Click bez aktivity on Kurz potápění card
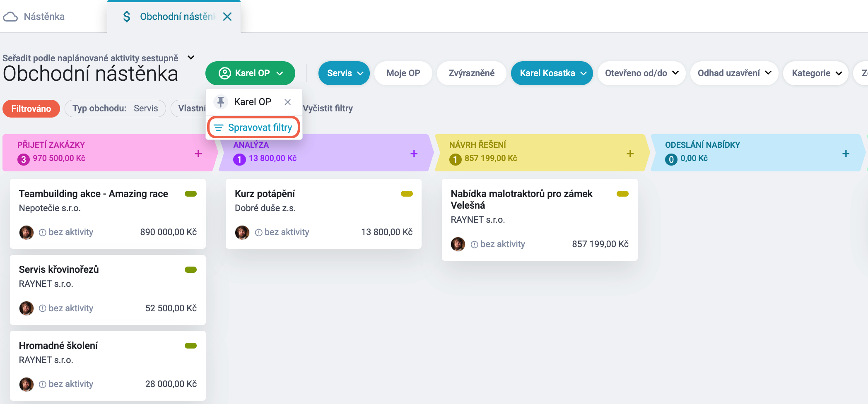This screenshot has width=868, height=404. pos(282,232)
